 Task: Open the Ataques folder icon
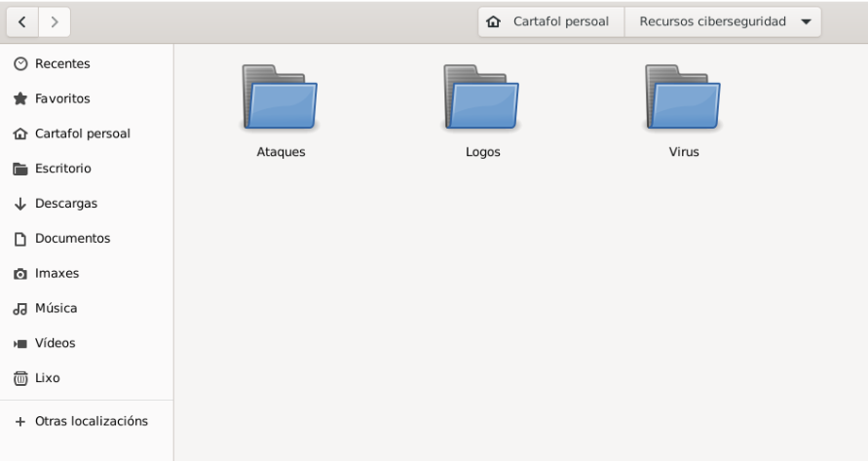click(x=281, y=97)
